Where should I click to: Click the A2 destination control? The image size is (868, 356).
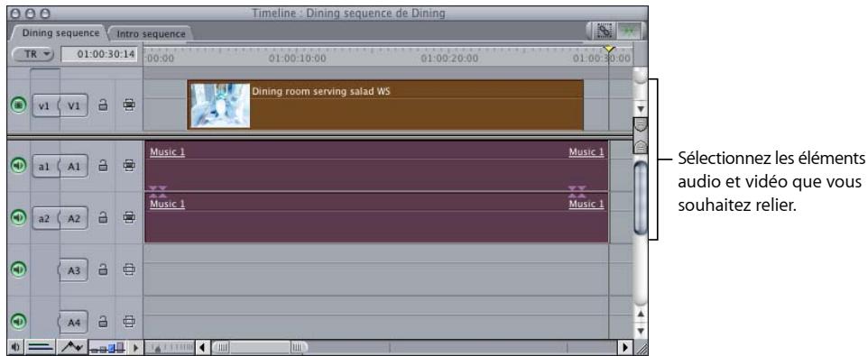click(74, 218)
